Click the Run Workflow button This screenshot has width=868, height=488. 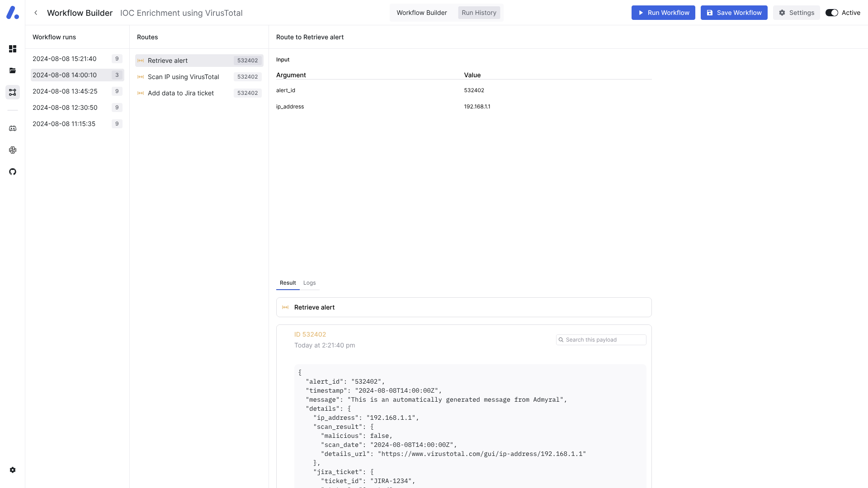point(663,13)
